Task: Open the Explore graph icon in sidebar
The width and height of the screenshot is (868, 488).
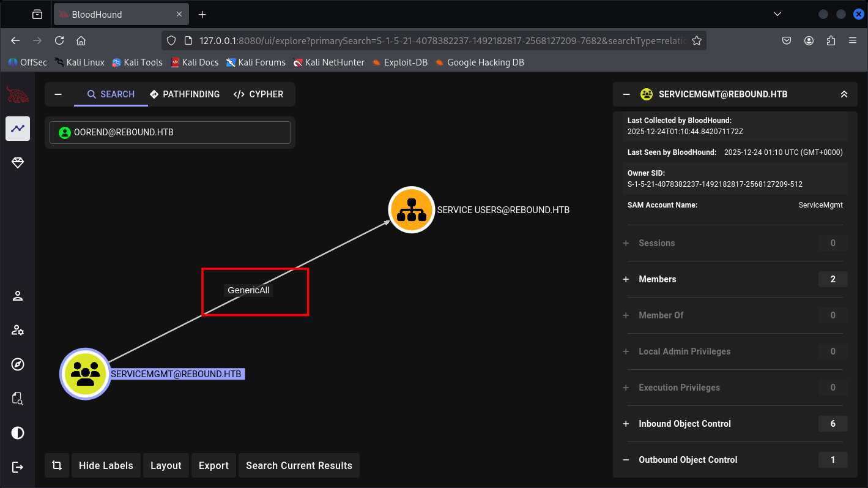Action: (x=18, y=129)
